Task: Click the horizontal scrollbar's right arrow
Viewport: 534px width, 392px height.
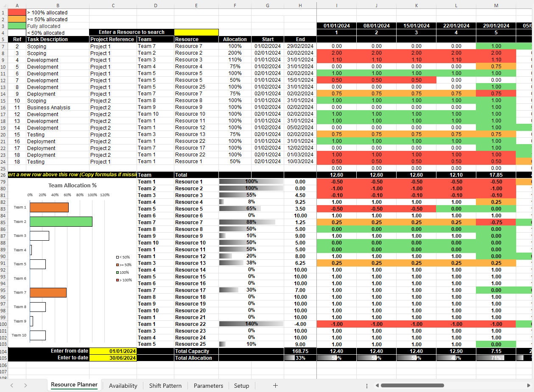Action: point(528,386)
